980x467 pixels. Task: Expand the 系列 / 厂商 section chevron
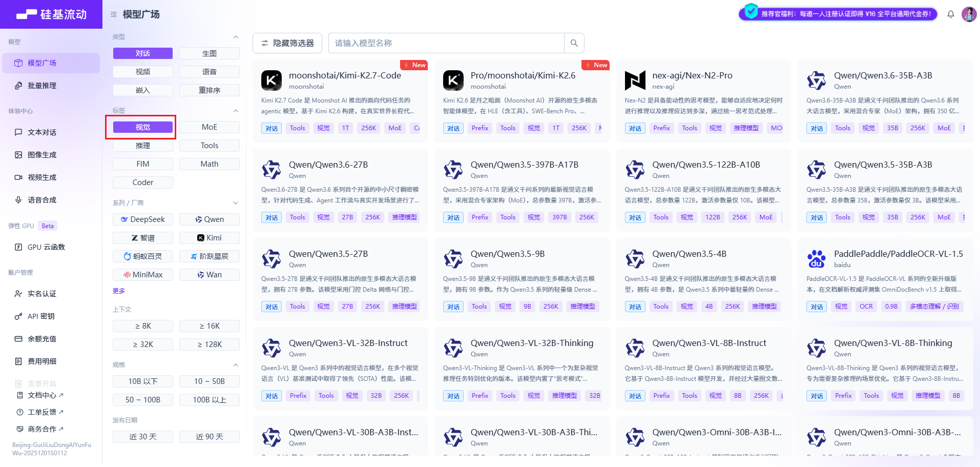(236, 203)
